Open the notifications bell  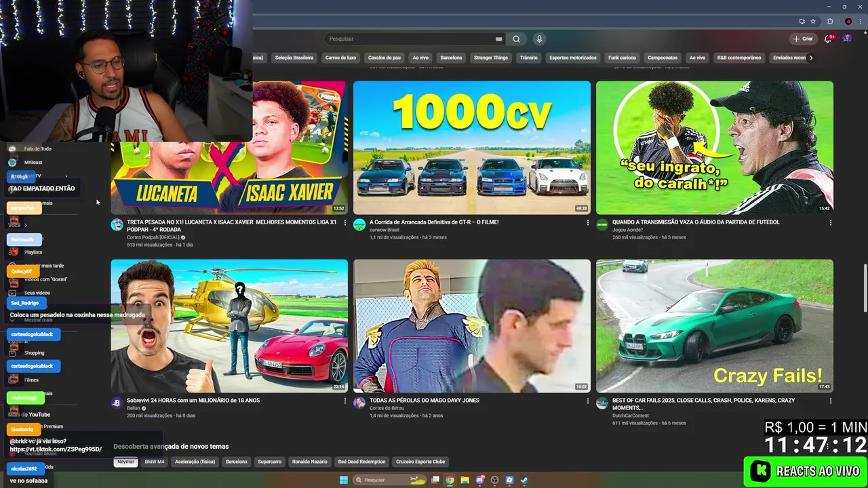(x=828, y=39)
